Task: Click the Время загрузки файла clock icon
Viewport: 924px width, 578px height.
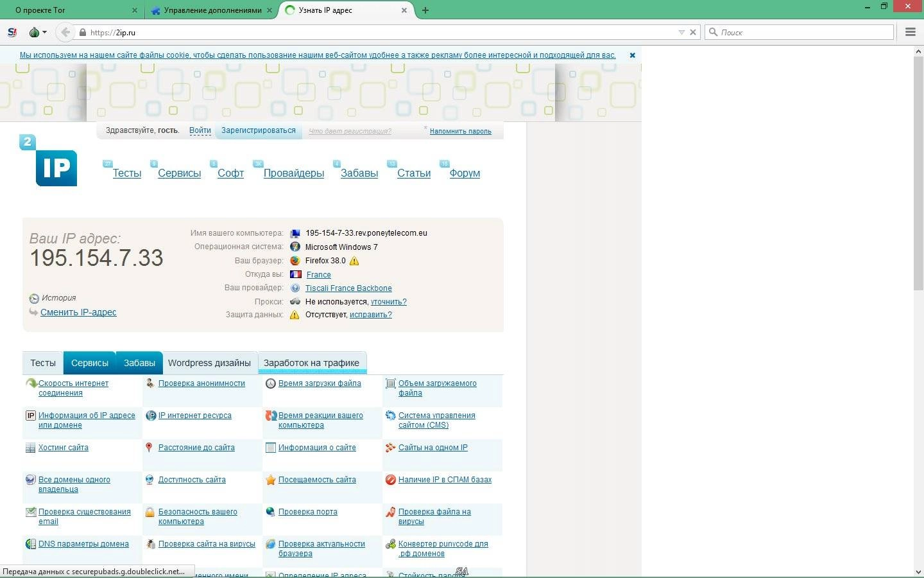Action: pos(271,383)
